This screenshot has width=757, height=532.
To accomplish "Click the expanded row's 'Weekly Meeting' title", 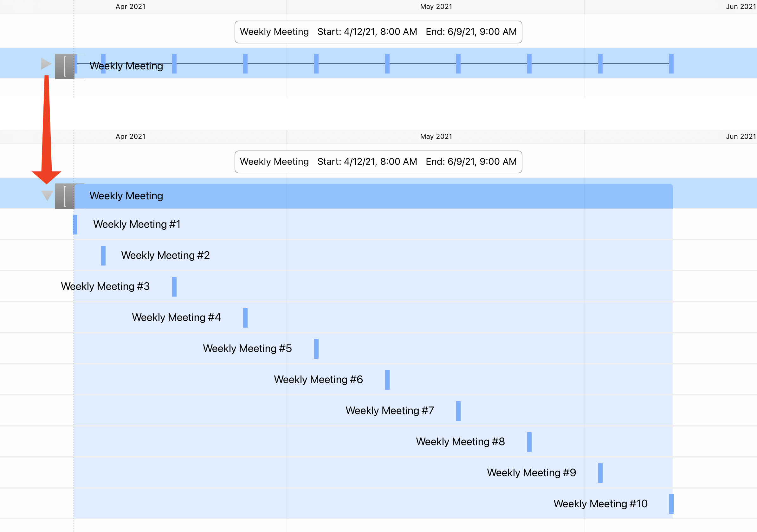I will tap(126, 196).
